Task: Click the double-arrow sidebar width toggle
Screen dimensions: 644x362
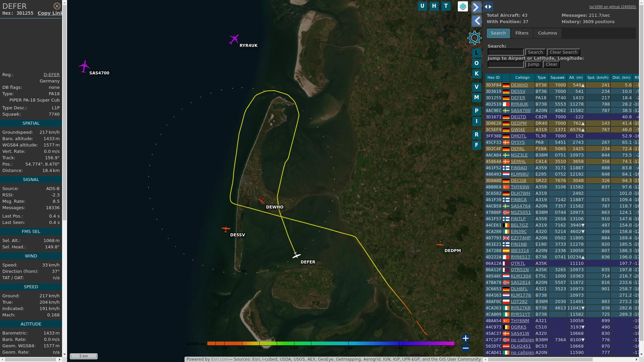Action: coord(488,7)
